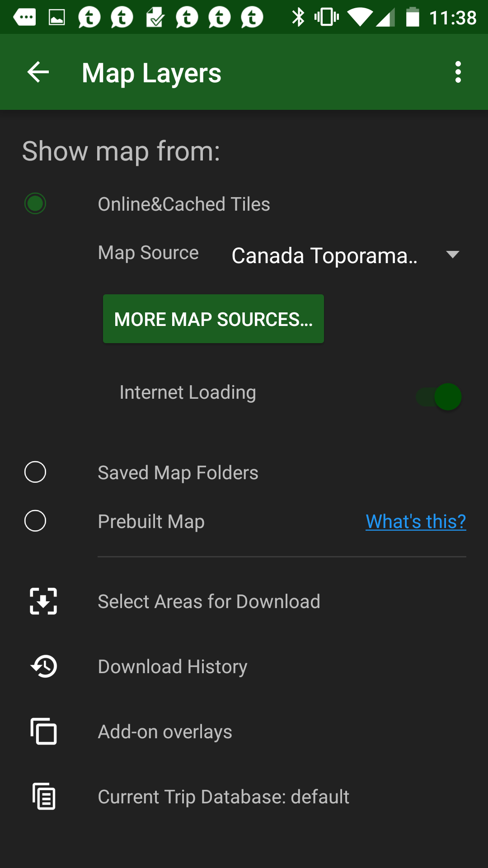Select the Online&Cached Tiles radio button

(35, 203)
